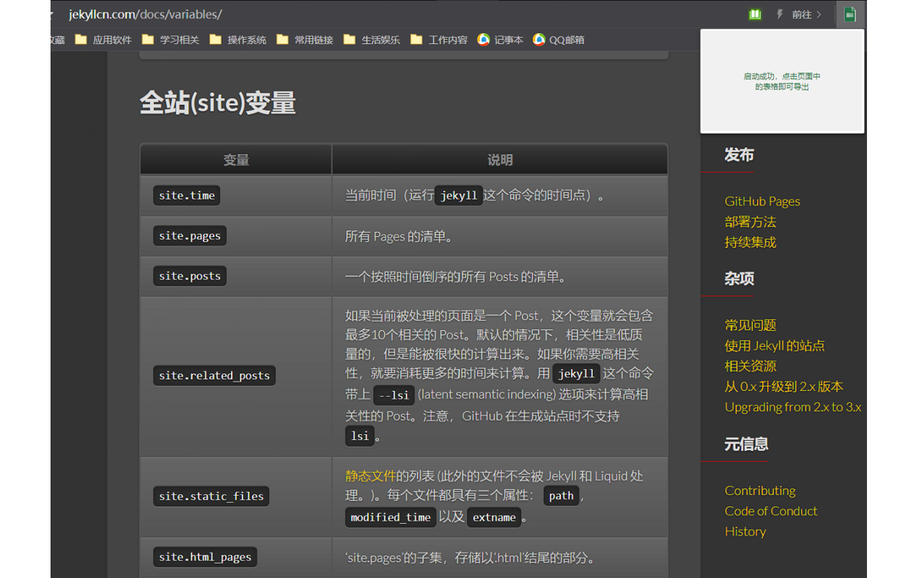Open the Contributing sidebar link
924x578 pixels.
759,491
